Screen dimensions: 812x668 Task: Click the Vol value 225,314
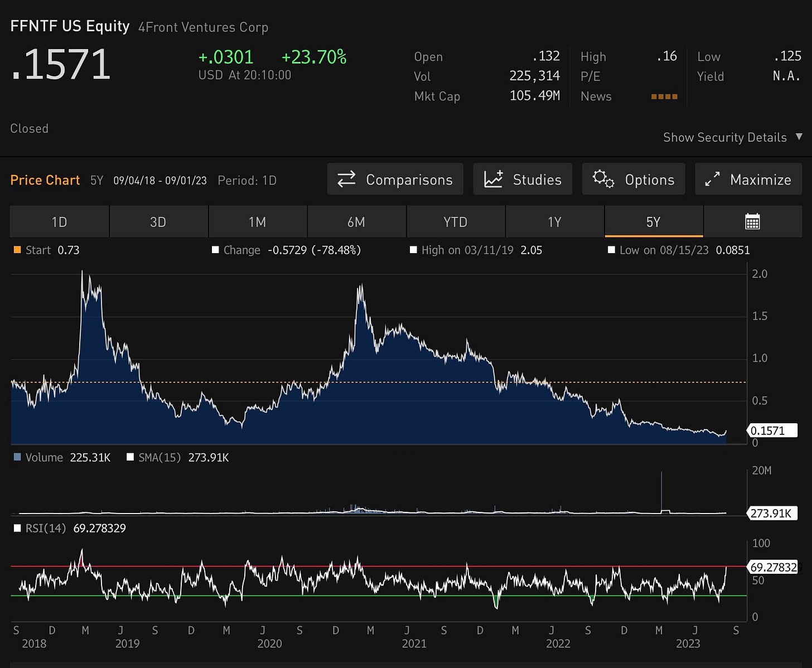click(534, 76)
